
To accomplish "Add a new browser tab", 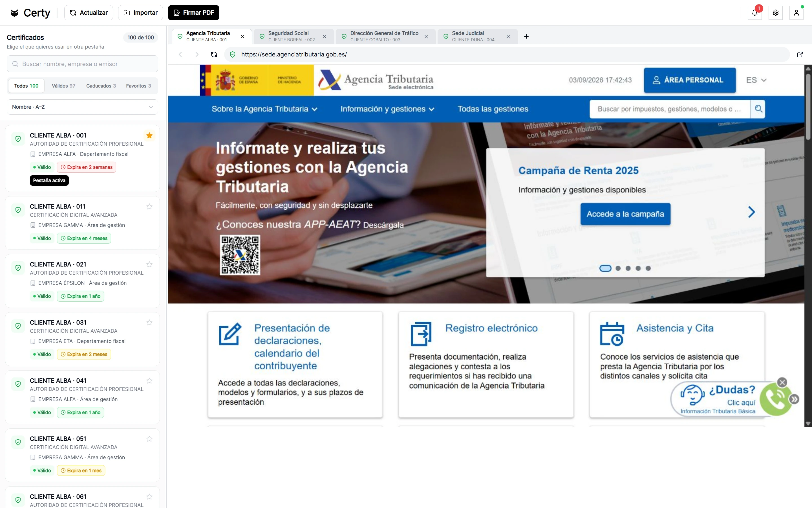I will click(x=526, y=36).
